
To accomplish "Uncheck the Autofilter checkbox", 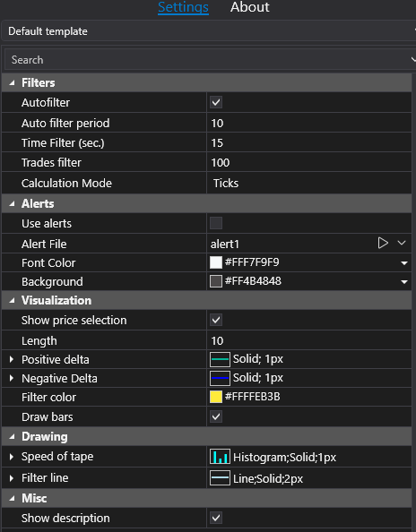I will (x=216, y=102).
